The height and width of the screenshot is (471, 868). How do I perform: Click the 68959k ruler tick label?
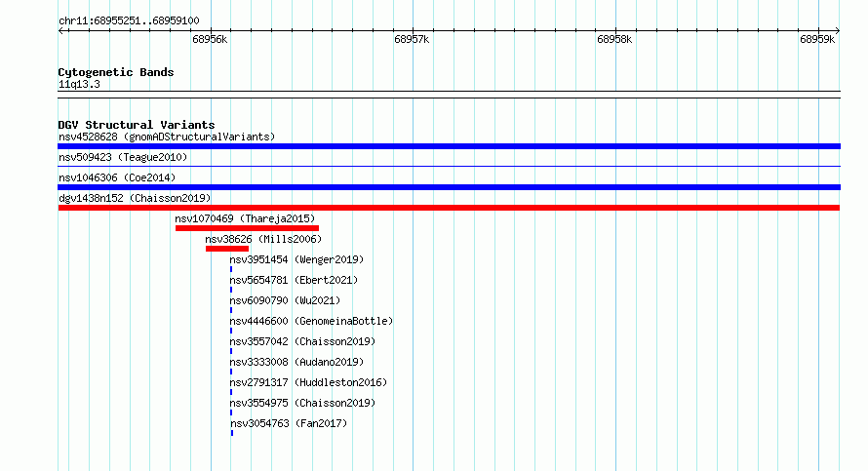pos(817,39)
